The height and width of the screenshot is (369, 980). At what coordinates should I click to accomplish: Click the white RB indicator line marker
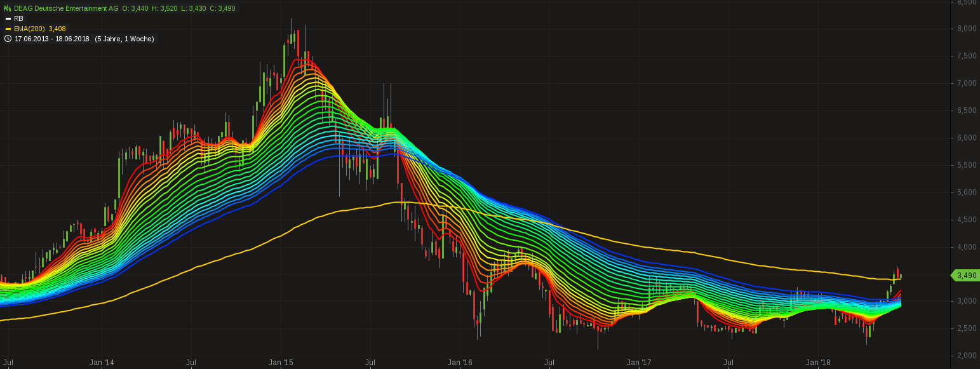click(8, 18)
